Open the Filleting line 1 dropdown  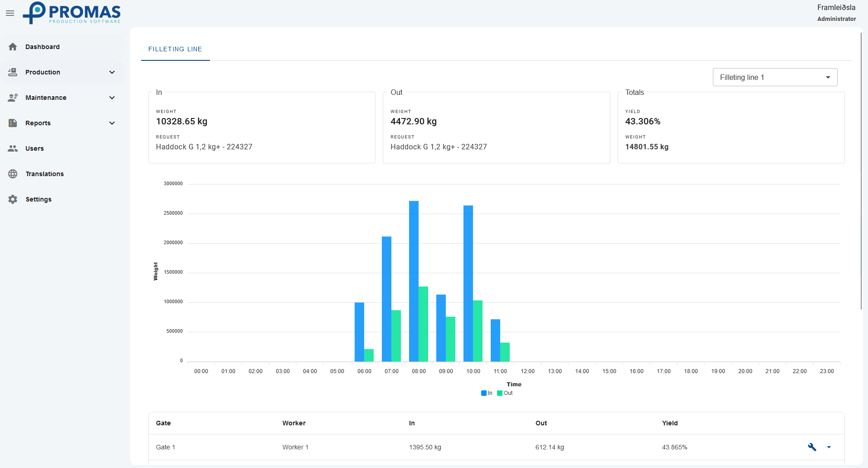(775, 77)
